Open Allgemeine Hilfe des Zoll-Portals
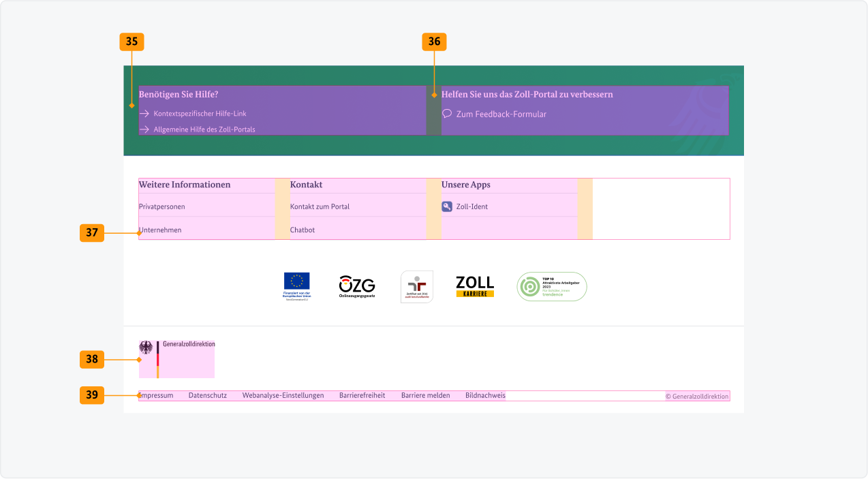This screenshot has width=868, height=479. 204,129
